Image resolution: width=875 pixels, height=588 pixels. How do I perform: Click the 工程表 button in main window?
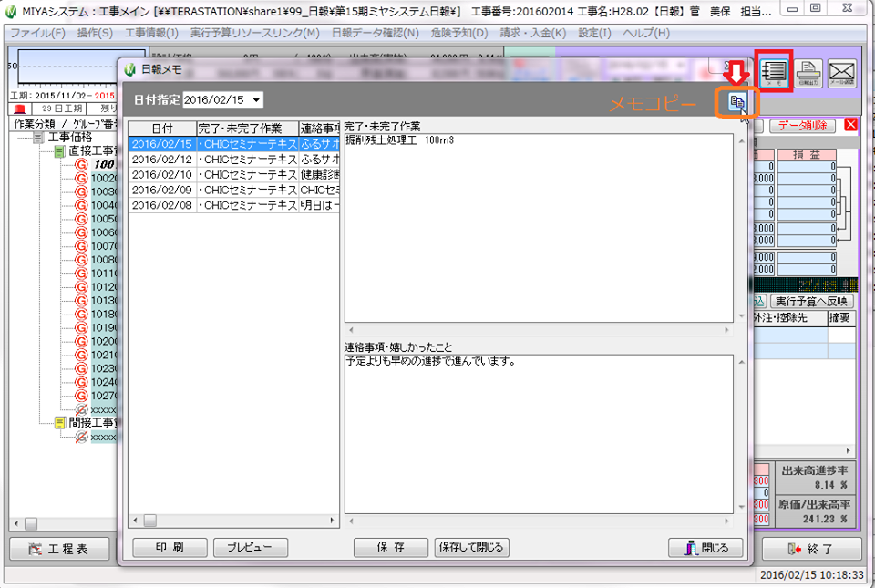coord(60,549)
